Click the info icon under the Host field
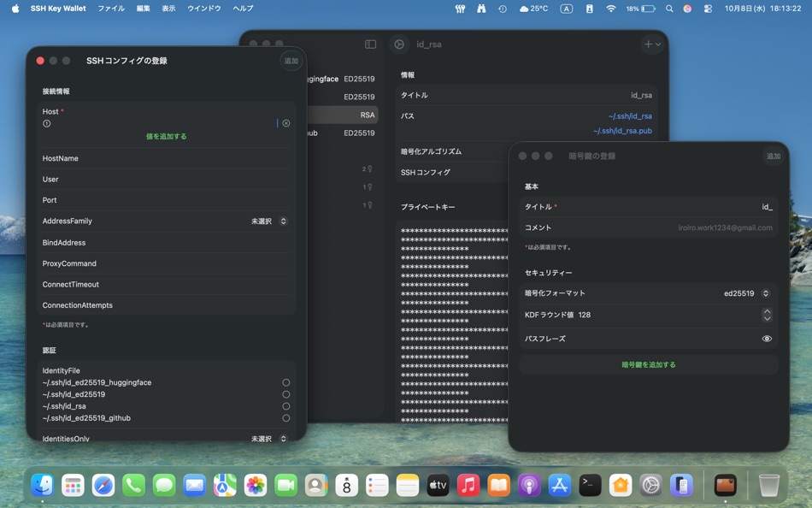Screen dimensions: 812x508 (x=47, y=123)
